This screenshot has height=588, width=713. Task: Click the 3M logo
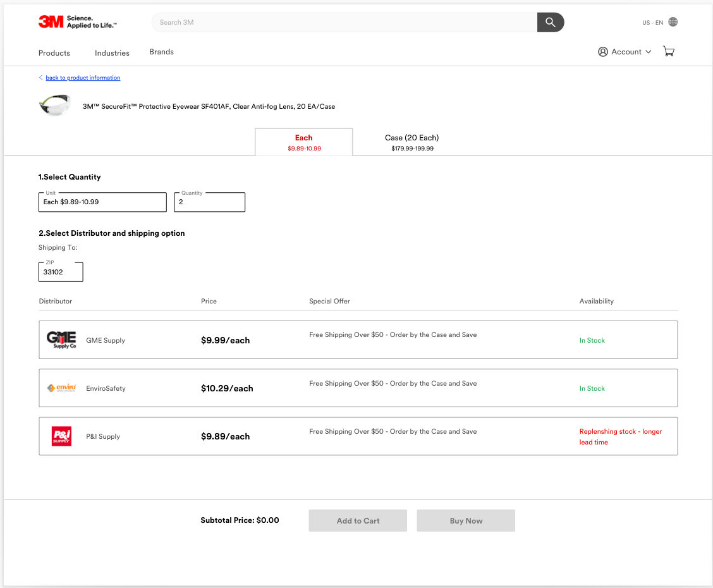77,22
